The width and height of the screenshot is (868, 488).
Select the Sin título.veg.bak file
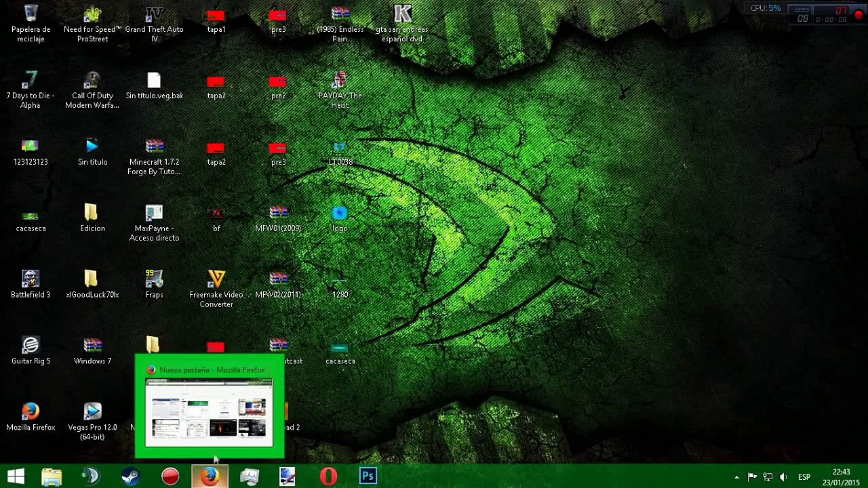pos(155,86)
